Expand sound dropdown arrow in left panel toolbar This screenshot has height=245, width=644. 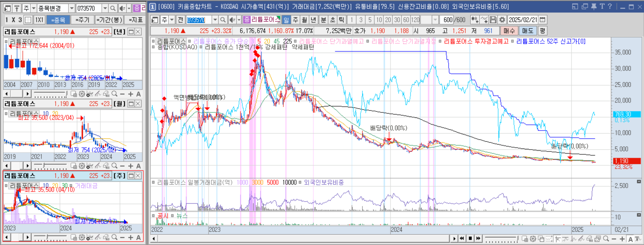coord(129,8)
